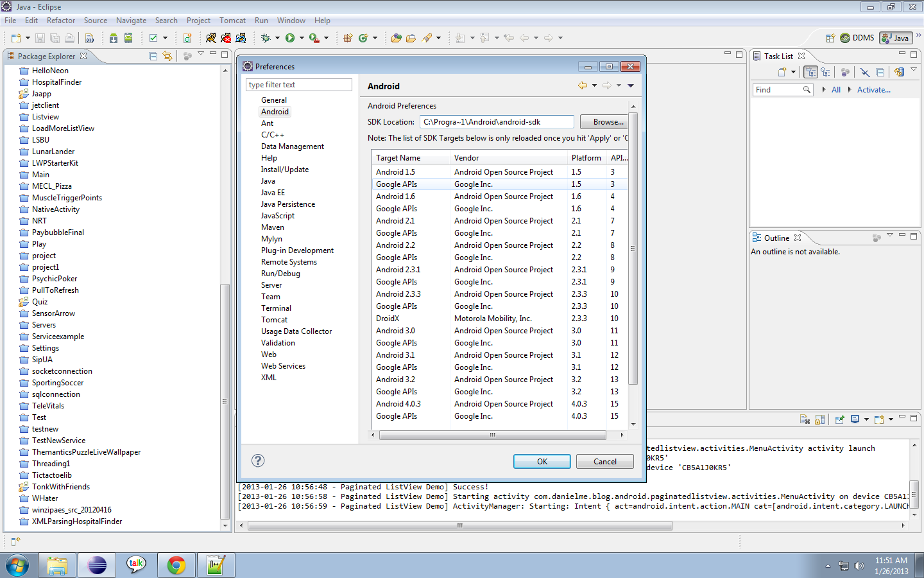This screenshot has width=924, height=578.
Task: Open the Window menu
Action: (291, 21)
